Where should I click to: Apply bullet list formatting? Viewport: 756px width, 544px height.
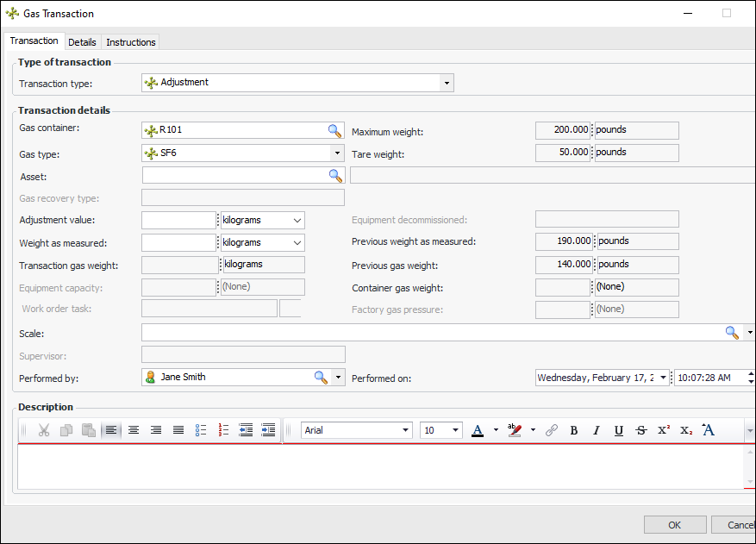(201, 430)
